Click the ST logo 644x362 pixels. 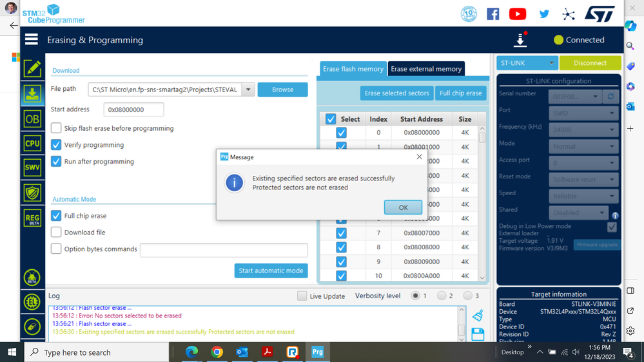(600, 14)
